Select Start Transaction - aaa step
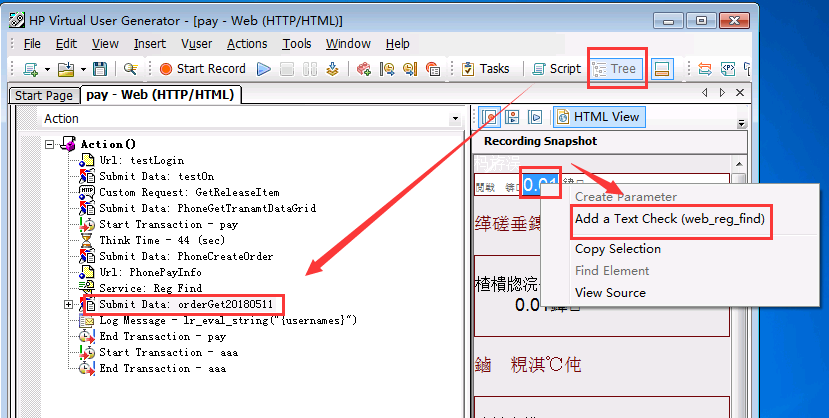Image resolution: width=829 pixels, height=418 pixels. point(169,352)
